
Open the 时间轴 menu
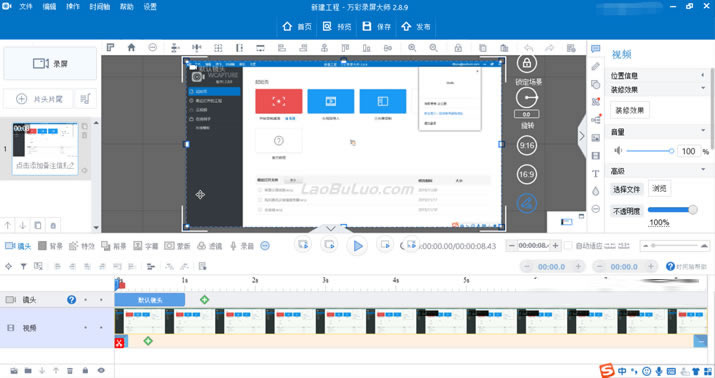click(99, 7)
